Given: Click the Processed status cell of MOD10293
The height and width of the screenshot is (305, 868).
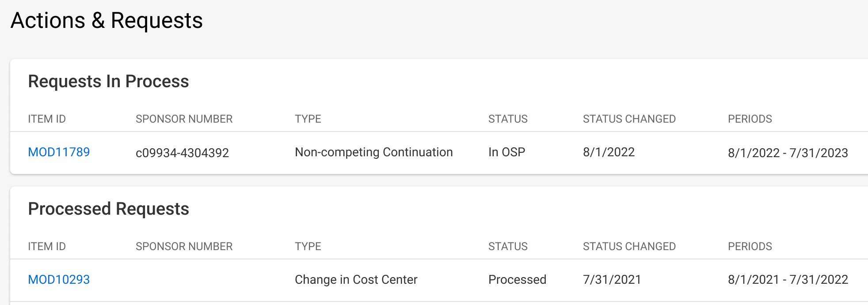Looking at the screenshot, I should [517, 280].
